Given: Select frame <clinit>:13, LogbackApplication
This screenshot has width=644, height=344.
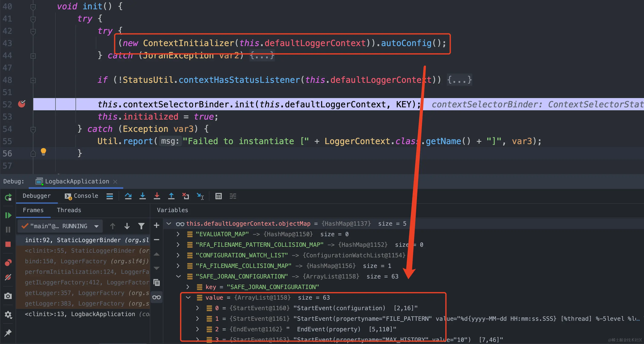Looking at the screenshot, I should [x=83, y=314].
